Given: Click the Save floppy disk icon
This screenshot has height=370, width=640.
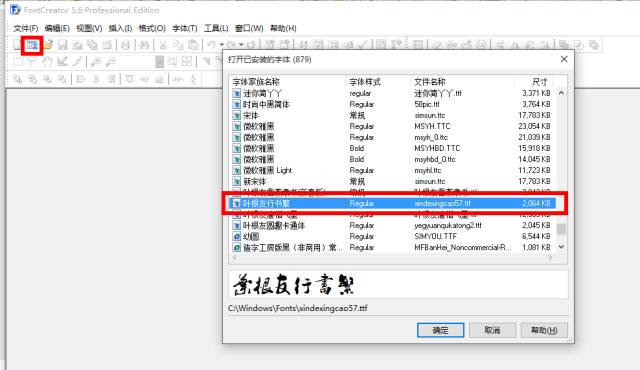Looking at the screenshot, I should pyautogui.click(x=62, y=45).
